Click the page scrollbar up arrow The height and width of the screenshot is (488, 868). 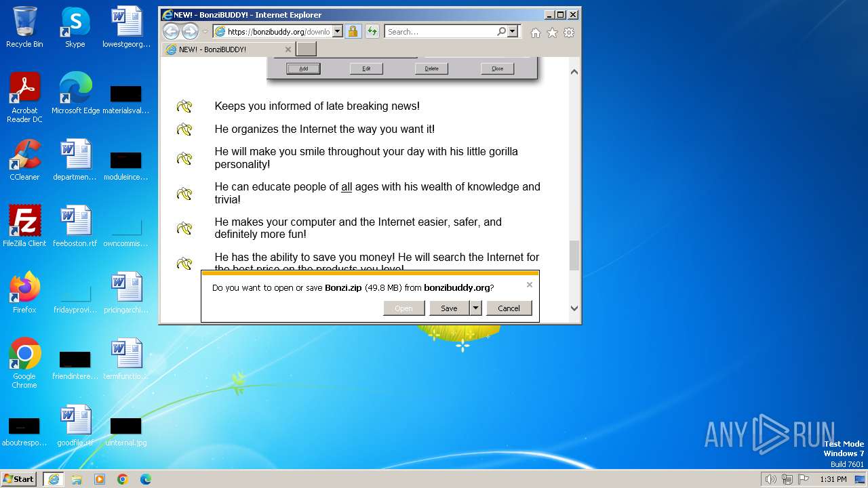pyautogui.click(x=574, y=71)
